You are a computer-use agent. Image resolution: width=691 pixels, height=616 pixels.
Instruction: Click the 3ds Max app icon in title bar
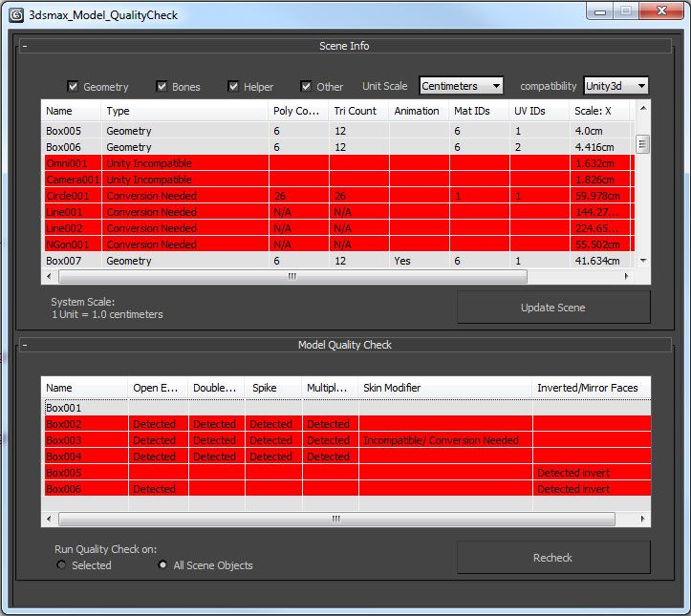pos(16,15)
